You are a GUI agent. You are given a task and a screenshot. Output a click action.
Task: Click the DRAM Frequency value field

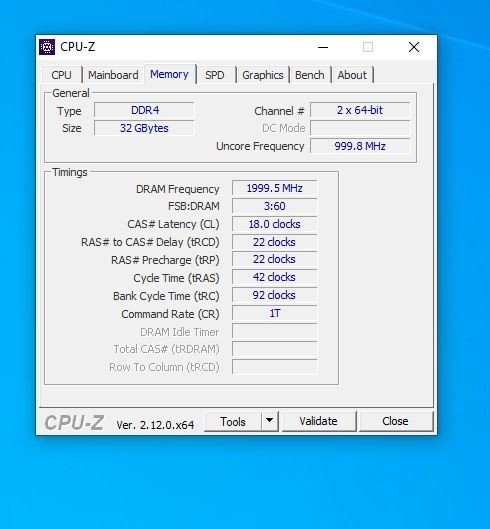coord(274,188)
